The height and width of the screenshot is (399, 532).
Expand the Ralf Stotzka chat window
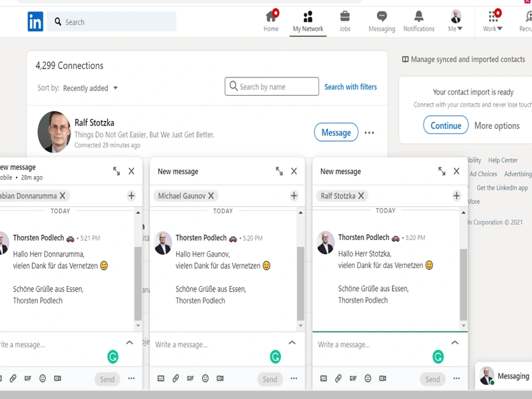tap(442, 171)
